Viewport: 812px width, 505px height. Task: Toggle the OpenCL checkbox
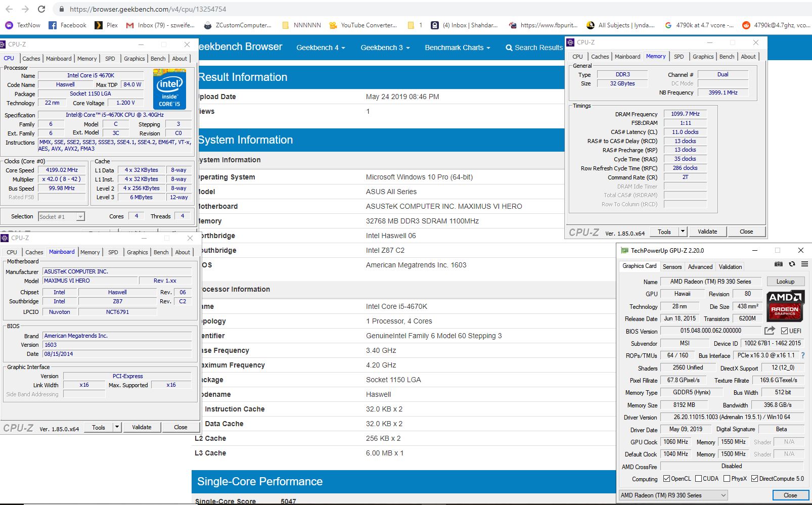(666, 479)
